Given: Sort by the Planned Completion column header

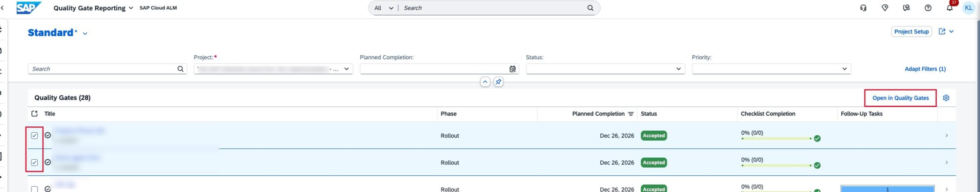Looking at the screenshot, I should [598, 114].
